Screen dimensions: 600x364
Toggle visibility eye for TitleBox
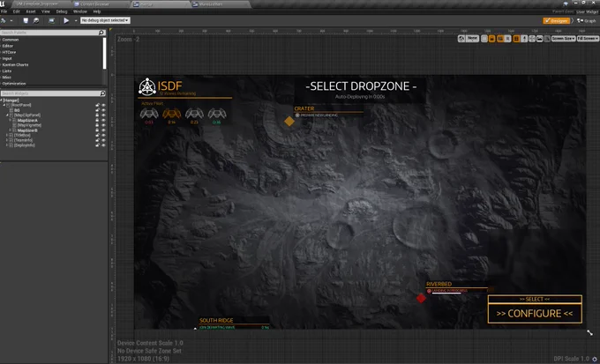103,136
